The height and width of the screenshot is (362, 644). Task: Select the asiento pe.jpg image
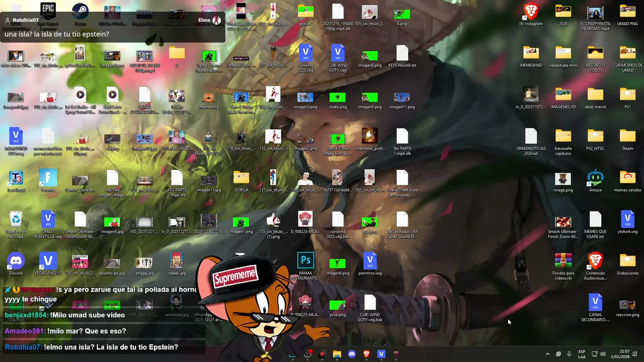112,264
